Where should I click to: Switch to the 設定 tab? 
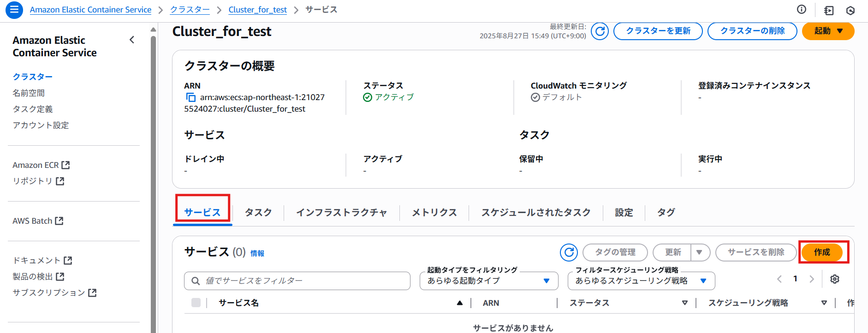(x=624, y=212)
